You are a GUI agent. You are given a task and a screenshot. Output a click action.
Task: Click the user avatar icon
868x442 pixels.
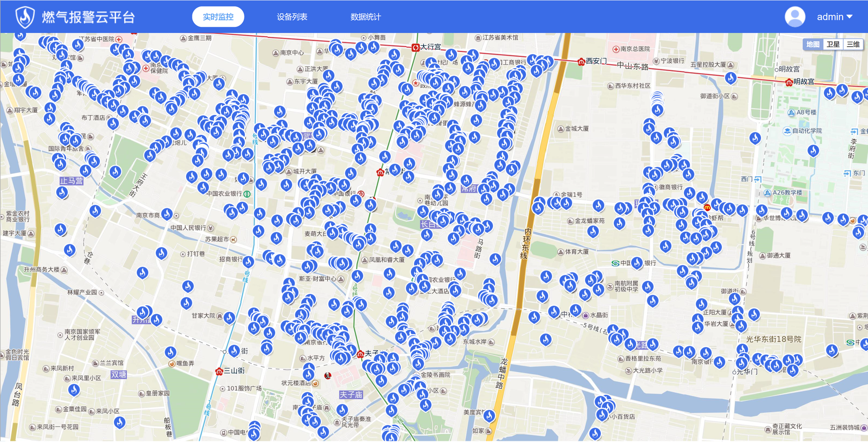(x=795, y=17)
